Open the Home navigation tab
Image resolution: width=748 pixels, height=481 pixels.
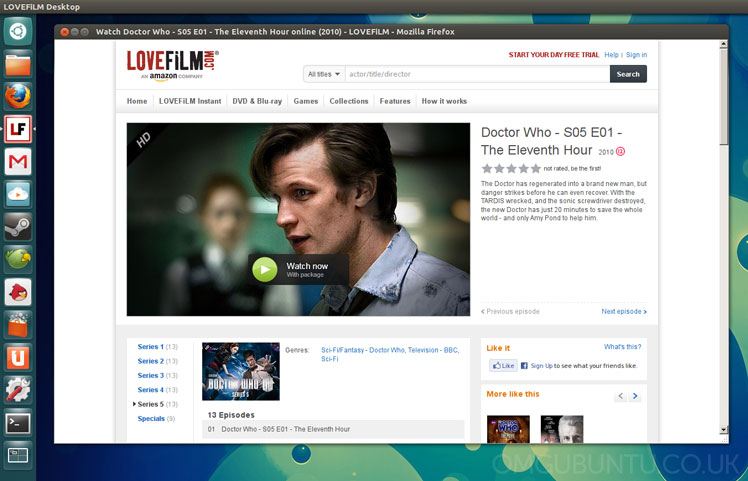click(137, 101)
